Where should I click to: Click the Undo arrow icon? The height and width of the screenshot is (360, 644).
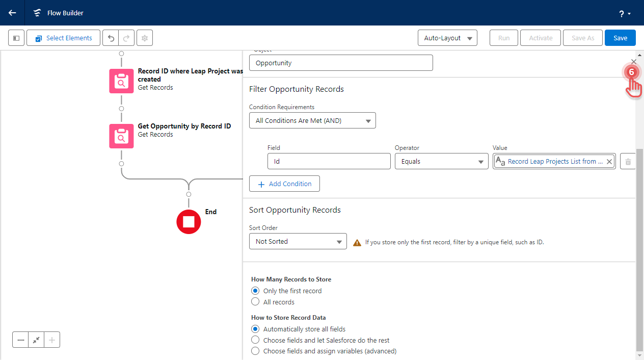coord(111,38)
